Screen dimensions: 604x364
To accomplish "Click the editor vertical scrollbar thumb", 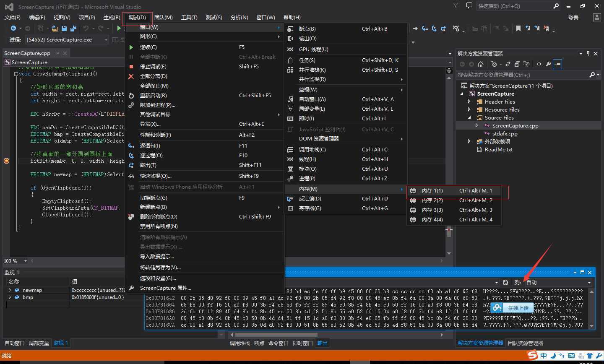I will pyautogui.click(x=449, y=231).
